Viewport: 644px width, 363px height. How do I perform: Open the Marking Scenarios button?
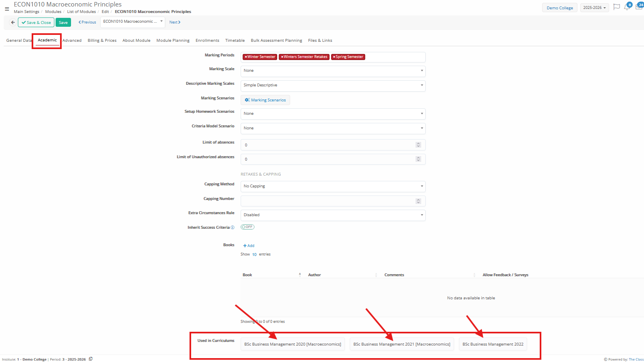(x=265, y=100)
